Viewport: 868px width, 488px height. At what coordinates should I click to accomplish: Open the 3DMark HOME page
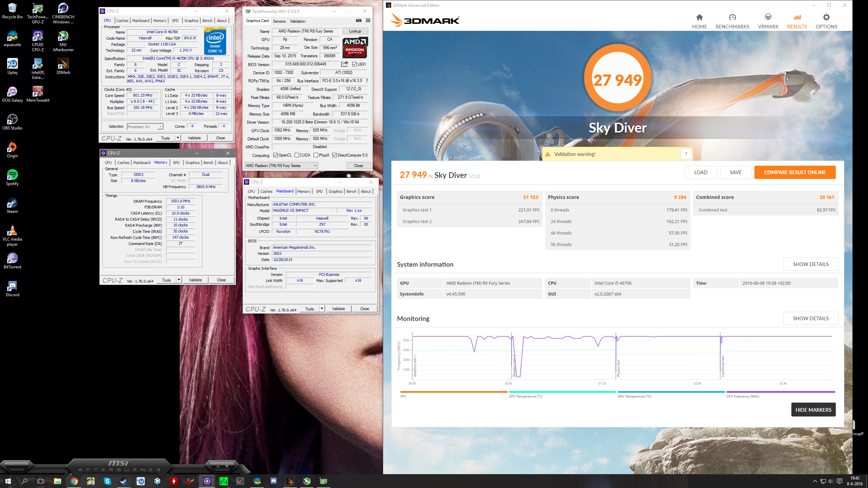click(x=699, y=21)
